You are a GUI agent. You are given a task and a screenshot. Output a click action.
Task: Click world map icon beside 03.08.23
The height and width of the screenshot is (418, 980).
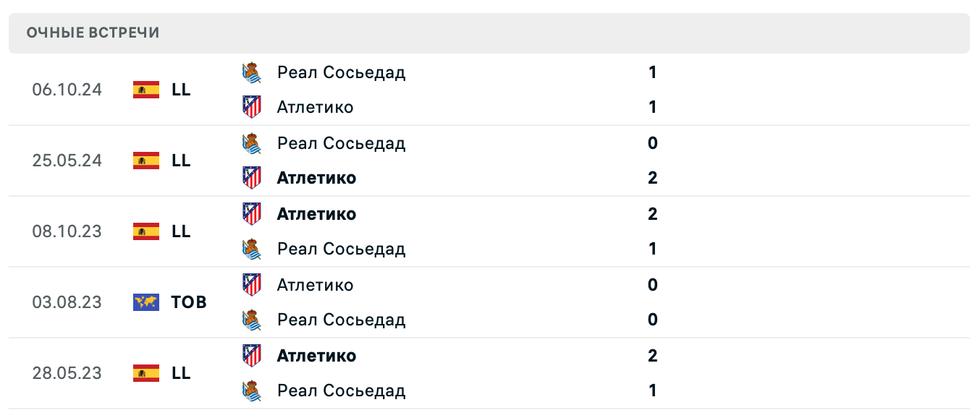tap(146, 302)
